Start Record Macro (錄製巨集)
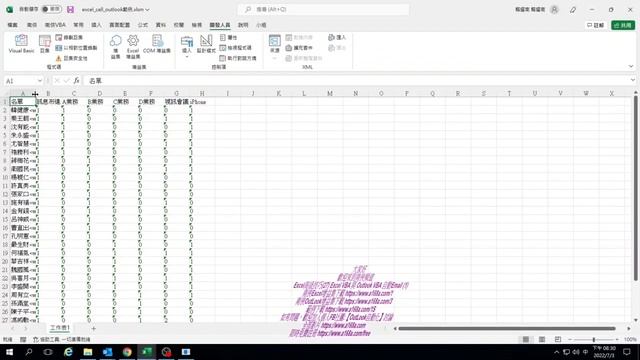The width and height of the screenshot is (640, 360). click(69, 37)
